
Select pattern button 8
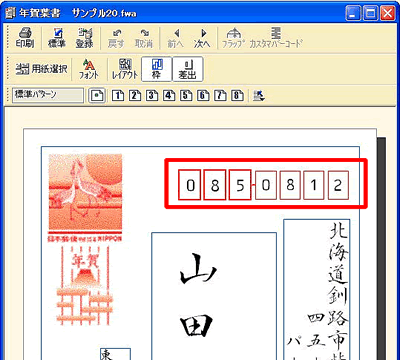pos(237,96)
